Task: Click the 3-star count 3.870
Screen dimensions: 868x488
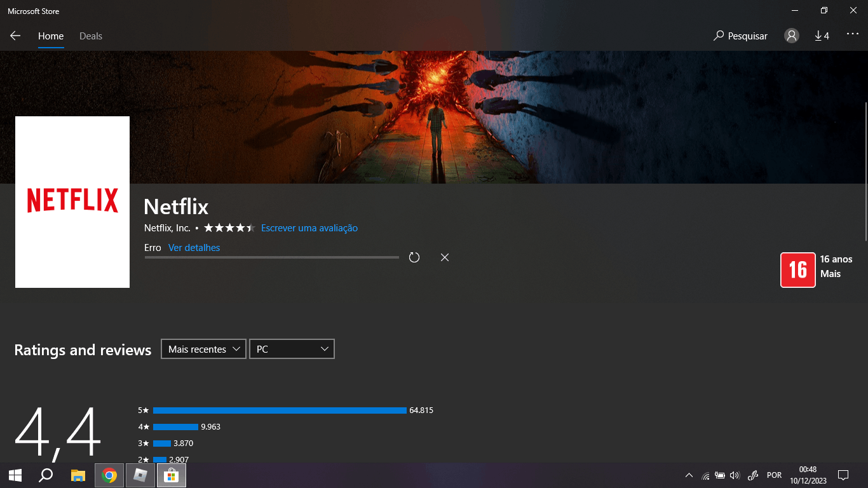Action: pos(183,444)
